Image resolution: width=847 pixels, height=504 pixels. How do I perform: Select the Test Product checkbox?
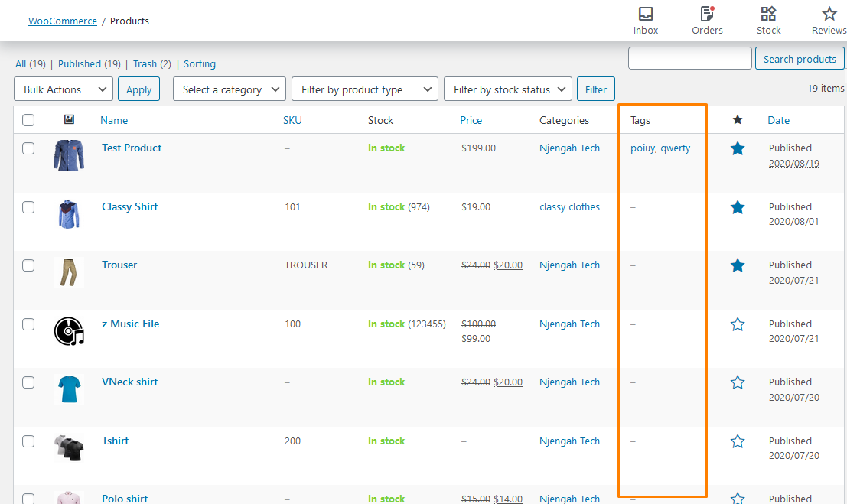pyautogui.click(x=28, y=148)
